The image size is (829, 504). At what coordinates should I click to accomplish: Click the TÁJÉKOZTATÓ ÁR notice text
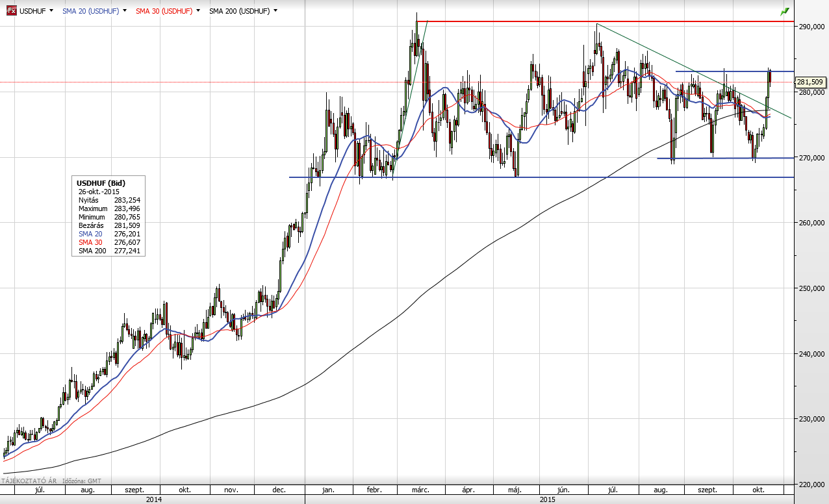click(x=28, y=481)
